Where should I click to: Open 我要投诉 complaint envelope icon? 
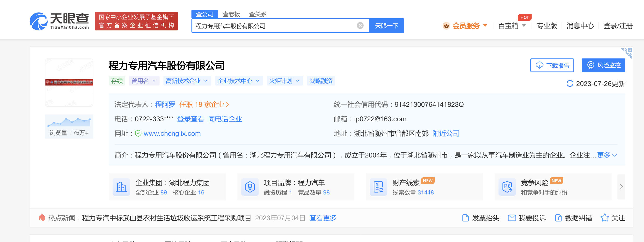point(512,218)
